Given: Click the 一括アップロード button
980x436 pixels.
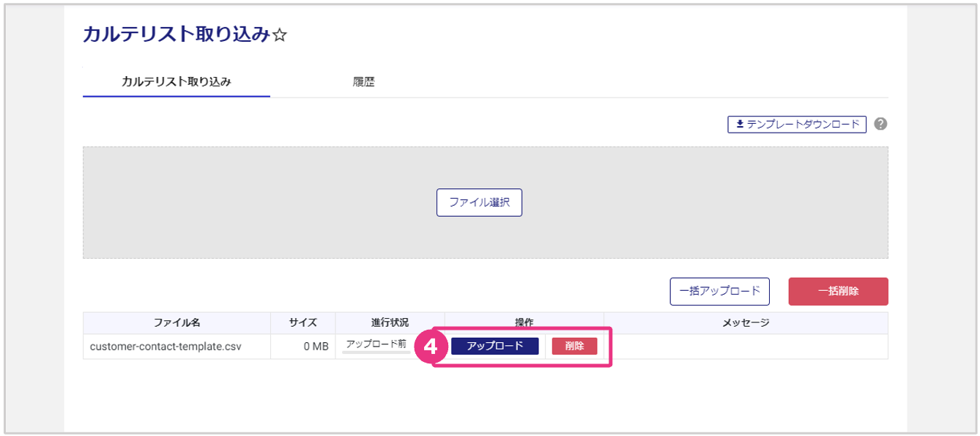Looking at the screenshot, I should (719, 291).
